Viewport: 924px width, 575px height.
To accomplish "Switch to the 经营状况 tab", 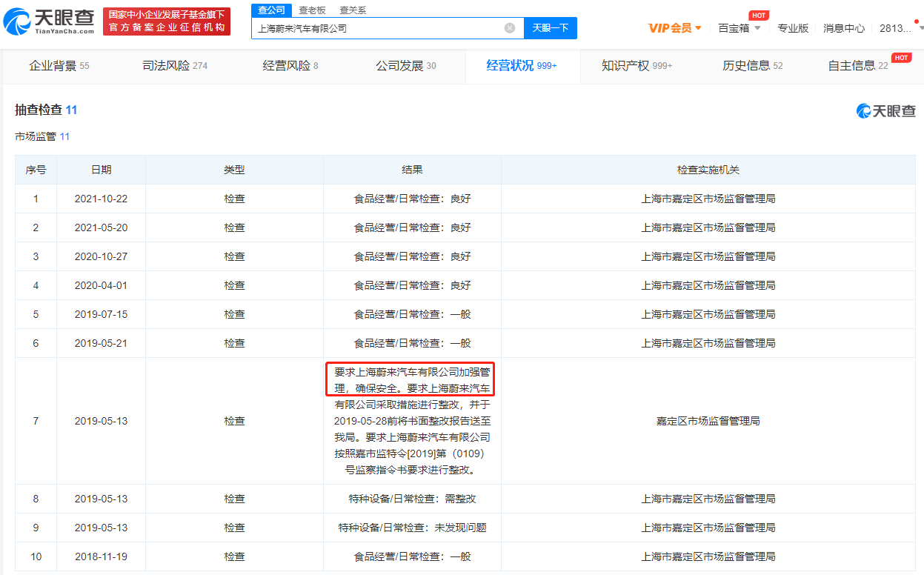I will click(522, 66).
